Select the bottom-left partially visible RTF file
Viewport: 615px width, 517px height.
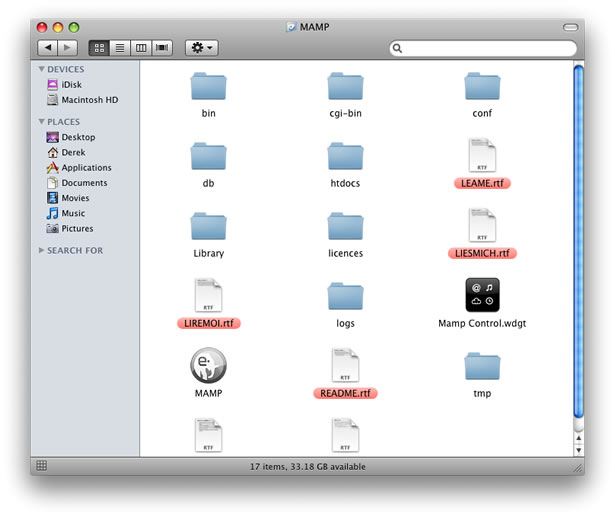pos(208,436)
